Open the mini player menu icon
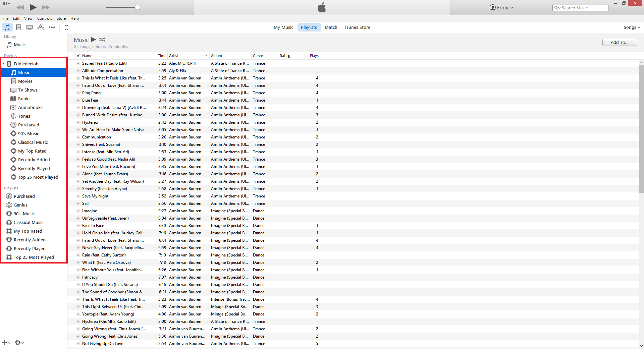 [6, 3]
